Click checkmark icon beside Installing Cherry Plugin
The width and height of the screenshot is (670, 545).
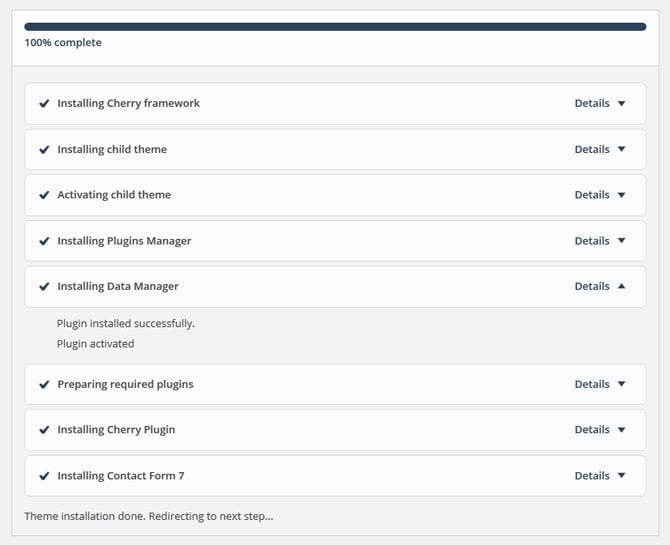44,430
